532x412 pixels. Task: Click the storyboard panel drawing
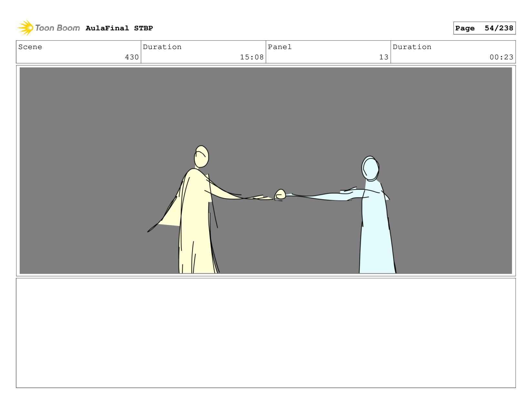266,170
